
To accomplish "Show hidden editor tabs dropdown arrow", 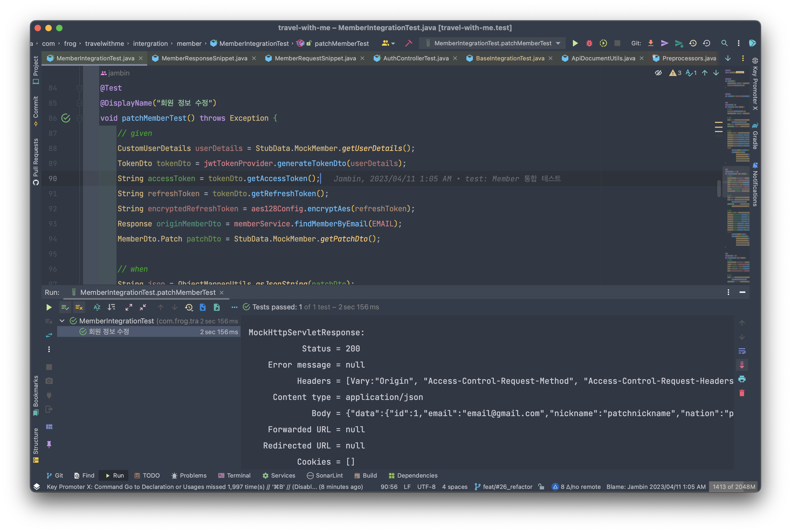I will [728, 58].
